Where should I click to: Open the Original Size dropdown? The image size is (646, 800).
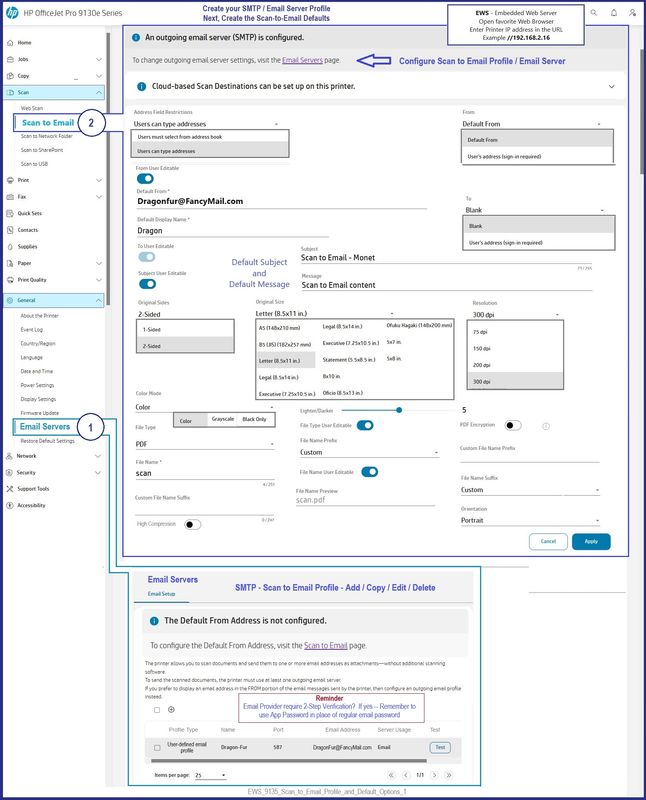click(x=325, y=313)
